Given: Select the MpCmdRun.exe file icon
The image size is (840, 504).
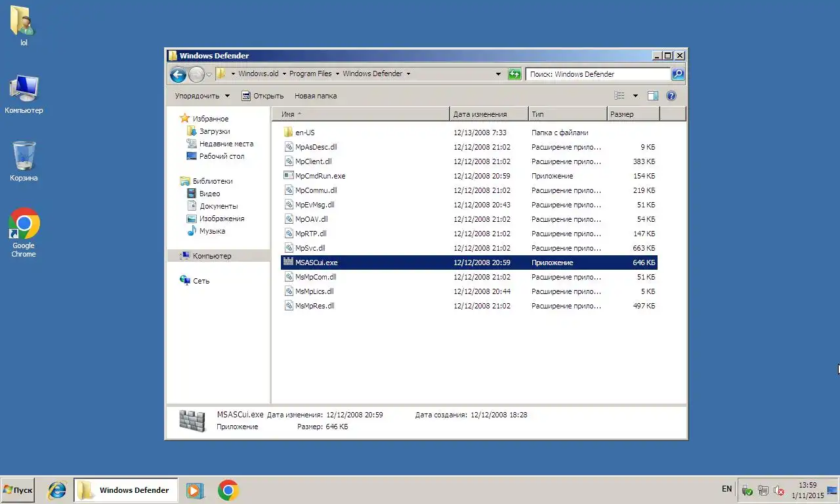Looking at the screenshot, I should tap(288, 176).
